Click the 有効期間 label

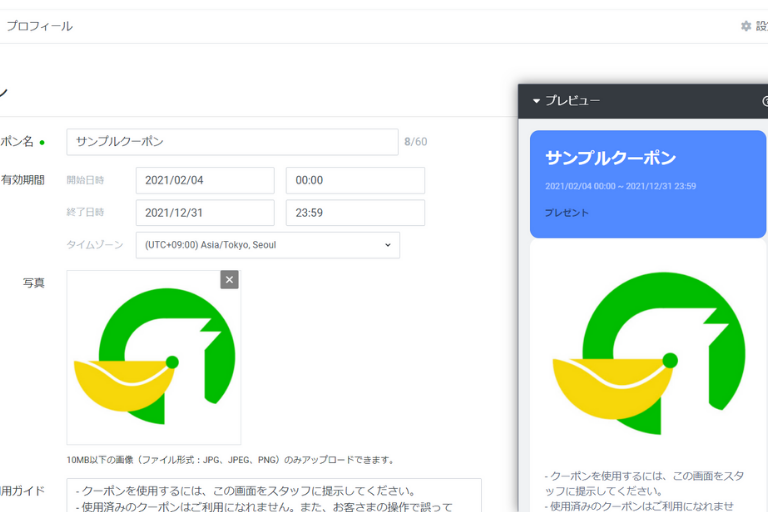tap(23, 180)
